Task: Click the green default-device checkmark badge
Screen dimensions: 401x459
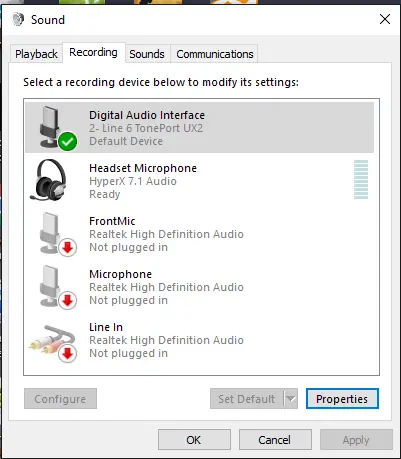Action: pyautogui.click(x=68, y=141)
